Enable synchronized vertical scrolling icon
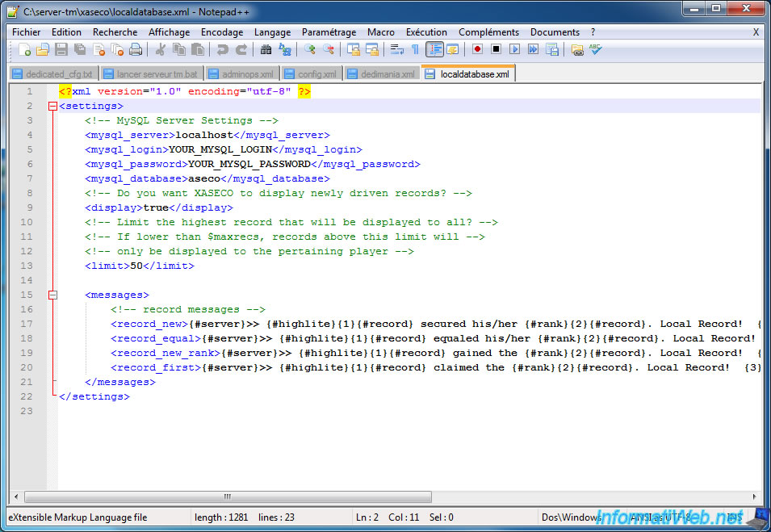 (354, 49)
